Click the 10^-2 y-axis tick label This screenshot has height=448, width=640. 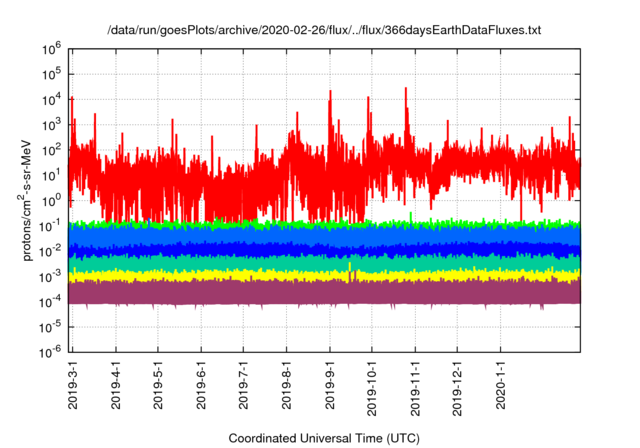click(x=50, y=251)
